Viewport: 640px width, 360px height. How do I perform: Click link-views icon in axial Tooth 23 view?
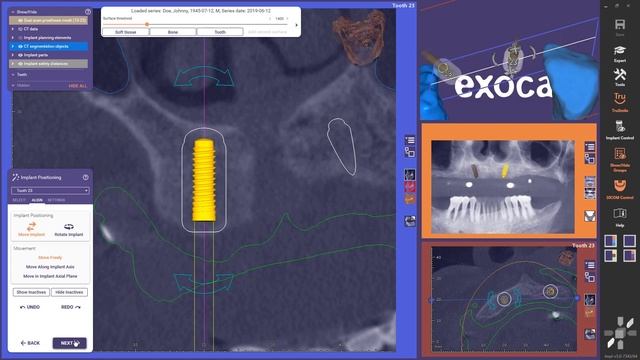(x=590, y=278)
